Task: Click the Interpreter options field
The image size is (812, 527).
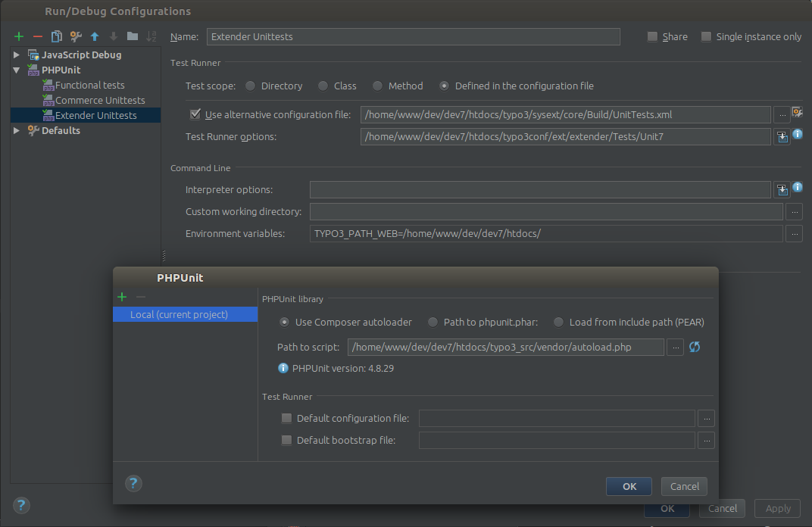Action: (540, 189)
